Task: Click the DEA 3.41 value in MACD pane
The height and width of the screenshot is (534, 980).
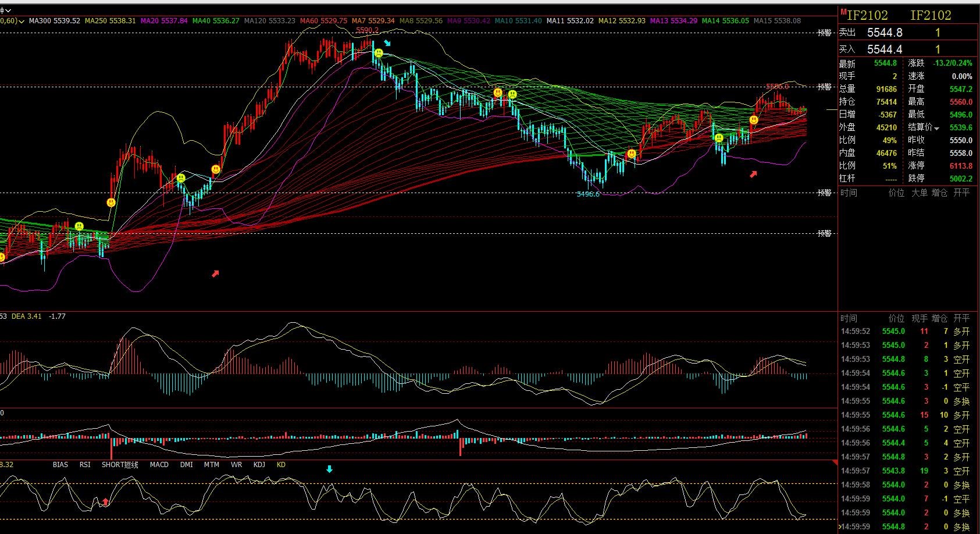Action: pyautogui.click(x=27, y=316)
